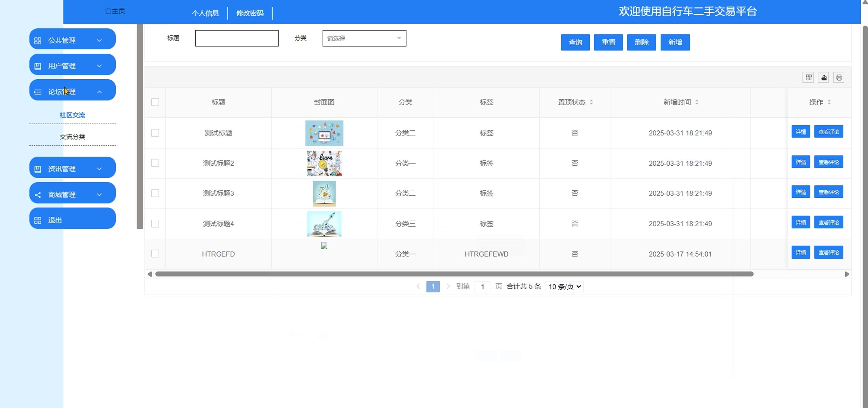Tick the checkbox for 测试标题2 row
Image resolution: width=868 pixels, height=408 pixels.
[x=155, y=163]
